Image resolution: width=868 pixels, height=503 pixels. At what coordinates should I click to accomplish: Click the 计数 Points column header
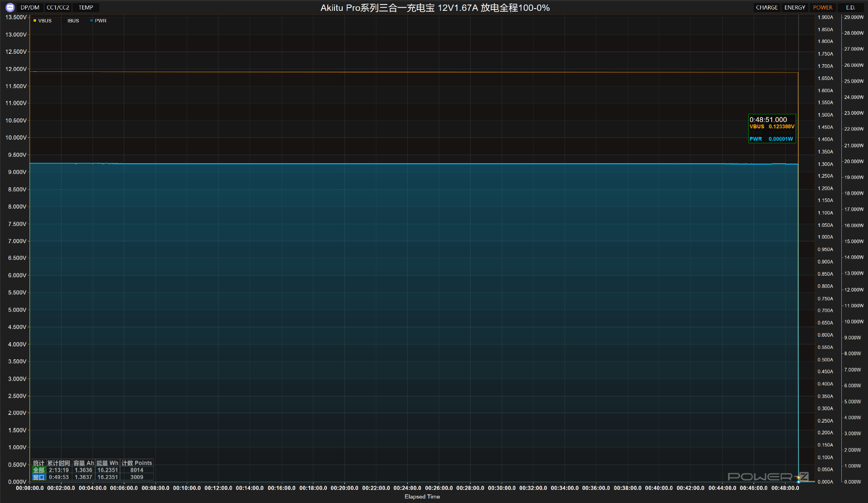point(137,463)
